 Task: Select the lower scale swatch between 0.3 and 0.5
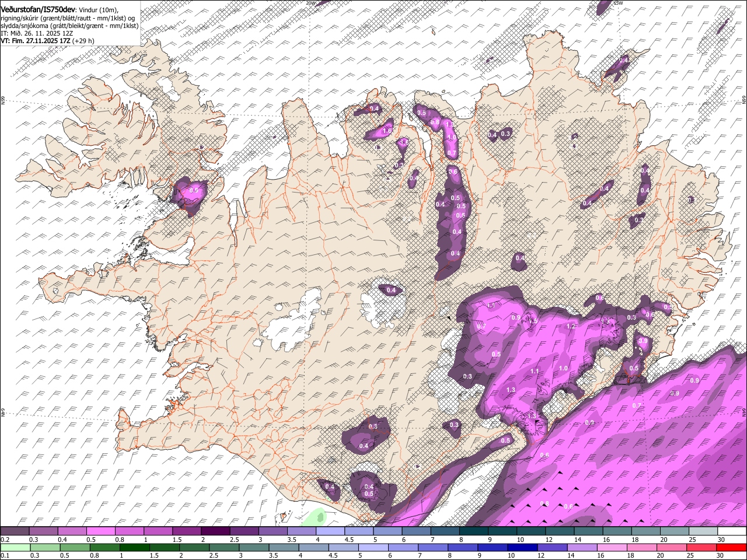46,547
